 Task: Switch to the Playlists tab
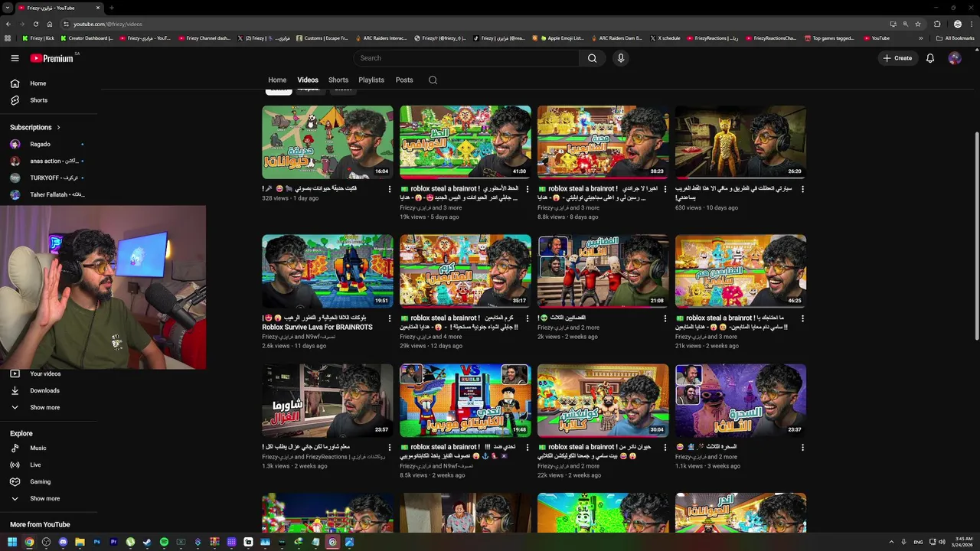[371, 80]
